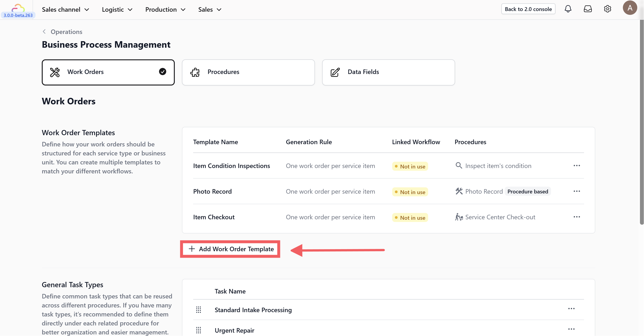644x336 pixels.
Task: Select the Work Orders card
Action: pyautogui.click(x=108, y=72)
